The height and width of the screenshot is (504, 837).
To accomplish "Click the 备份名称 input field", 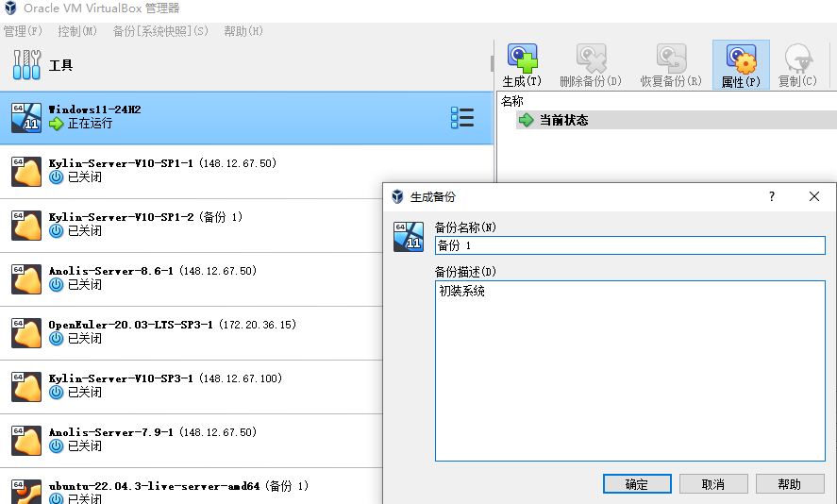I will 630,245.
